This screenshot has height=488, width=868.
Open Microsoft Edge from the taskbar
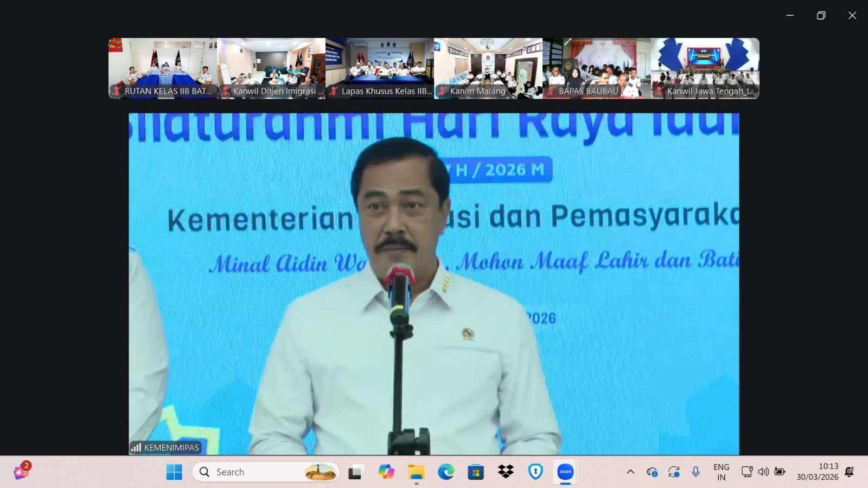coord(446,472)
